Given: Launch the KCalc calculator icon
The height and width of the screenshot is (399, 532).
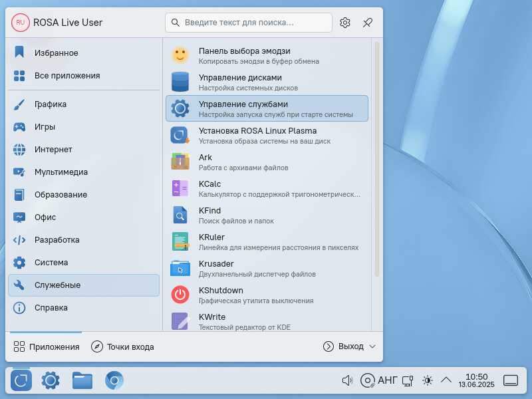Looking at the screenshot, I should click(x=180, y=188).
